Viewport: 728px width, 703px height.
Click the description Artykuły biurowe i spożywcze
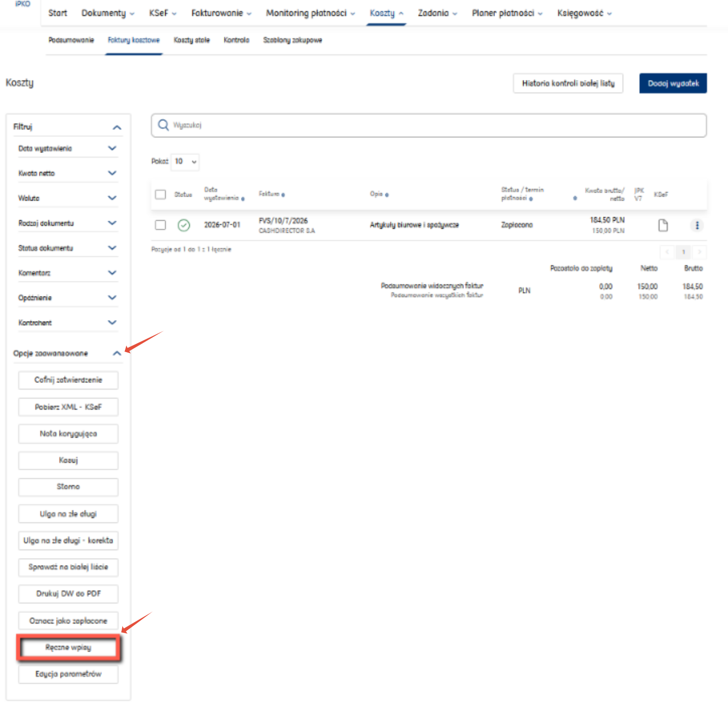pyautogui.click(x=414, y=225)
